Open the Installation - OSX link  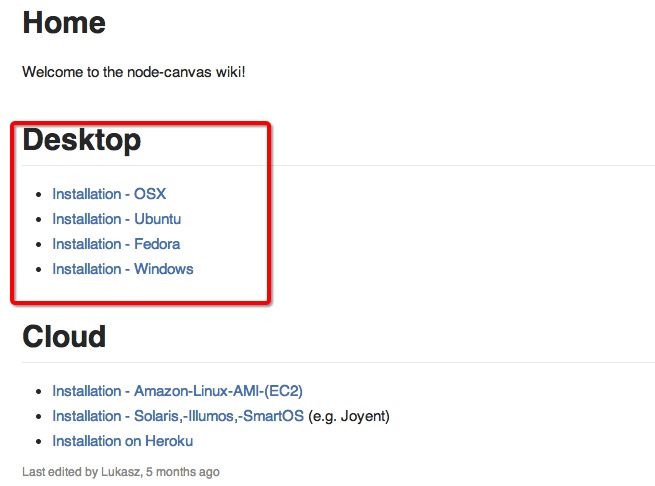[x=109, y=194]
